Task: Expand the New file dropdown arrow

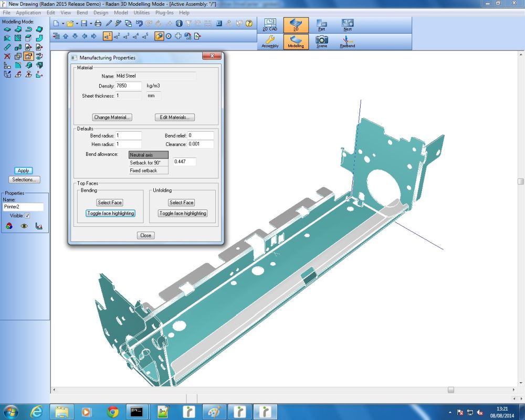Action: pyautogui.click(x=62, y=24)
